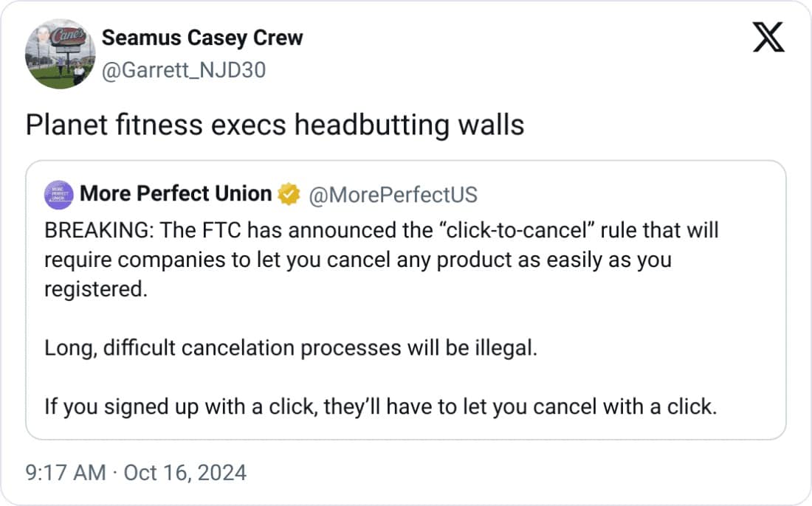
Task: Visit the @Garrett_NJD30 handle link
Action: (183, 70)
